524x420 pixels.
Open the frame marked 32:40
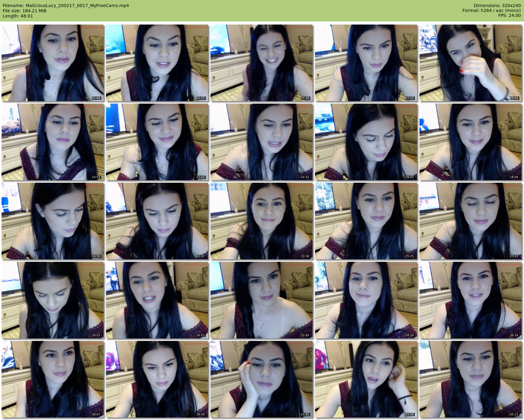point(262,300)
